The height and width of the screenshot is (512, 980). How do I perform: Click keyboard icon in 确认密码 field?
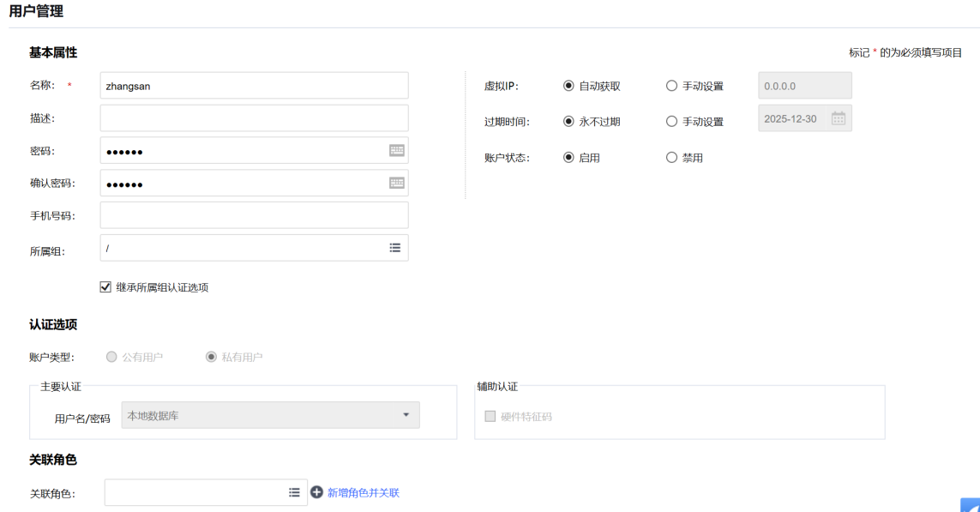pyautogui.click(x=396, y=183)
